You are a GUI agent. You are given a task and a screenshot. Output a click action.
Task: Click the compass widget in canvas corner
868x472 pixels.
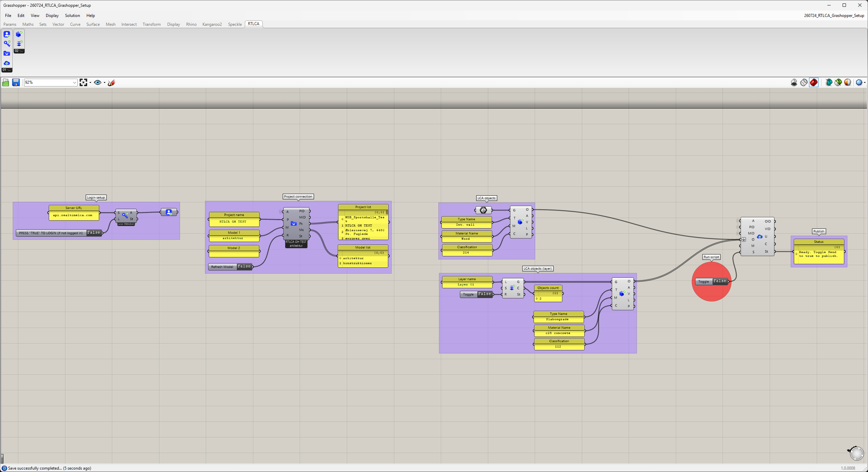click(856, 453)
